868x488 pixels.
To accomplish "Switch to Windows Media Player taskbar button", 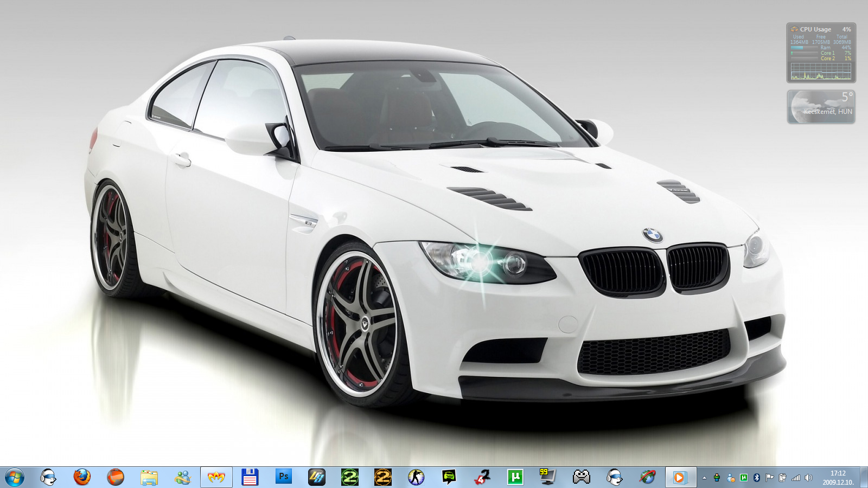I will pos(681,477).
